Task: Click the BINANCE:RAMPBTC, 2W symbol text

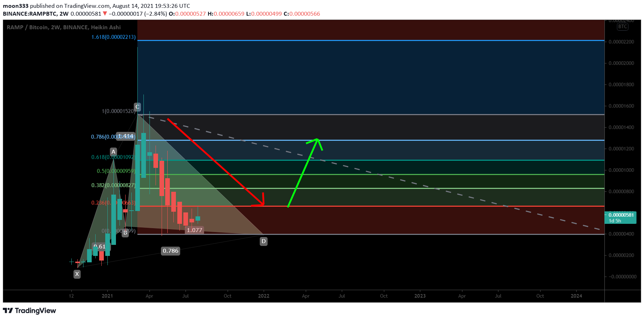Action: (36, 14)
